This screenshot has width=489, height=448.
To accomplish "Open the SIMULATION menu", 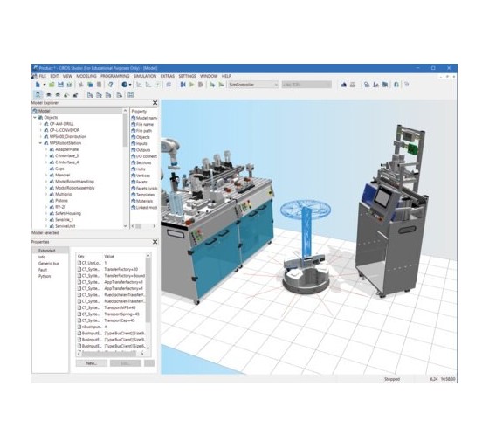I will tap(145, 76).
